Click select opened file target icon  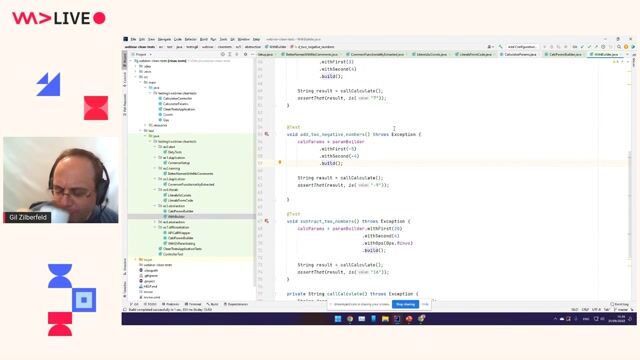[x=222, y=54]
